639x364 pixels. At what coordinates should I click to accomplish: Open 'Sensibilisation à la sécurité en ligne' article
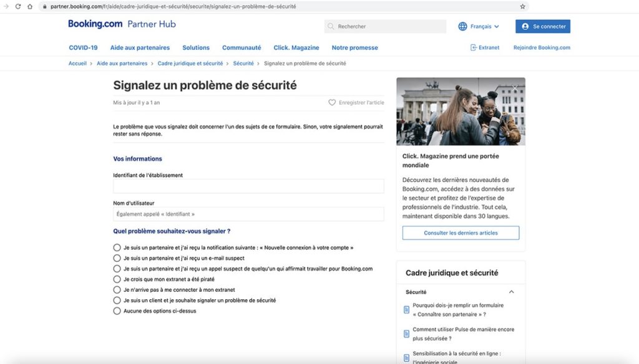click(x=457, y=358)
